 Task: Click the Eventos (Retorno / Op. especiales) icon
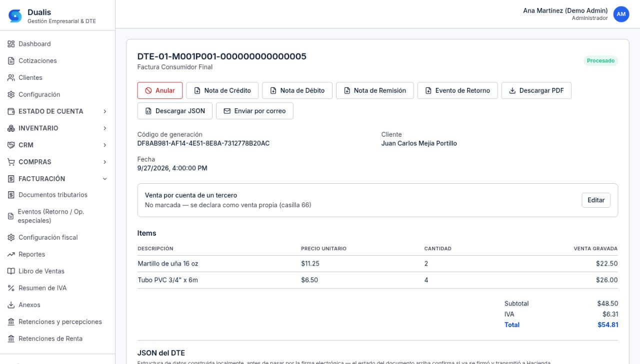point(11,216)
